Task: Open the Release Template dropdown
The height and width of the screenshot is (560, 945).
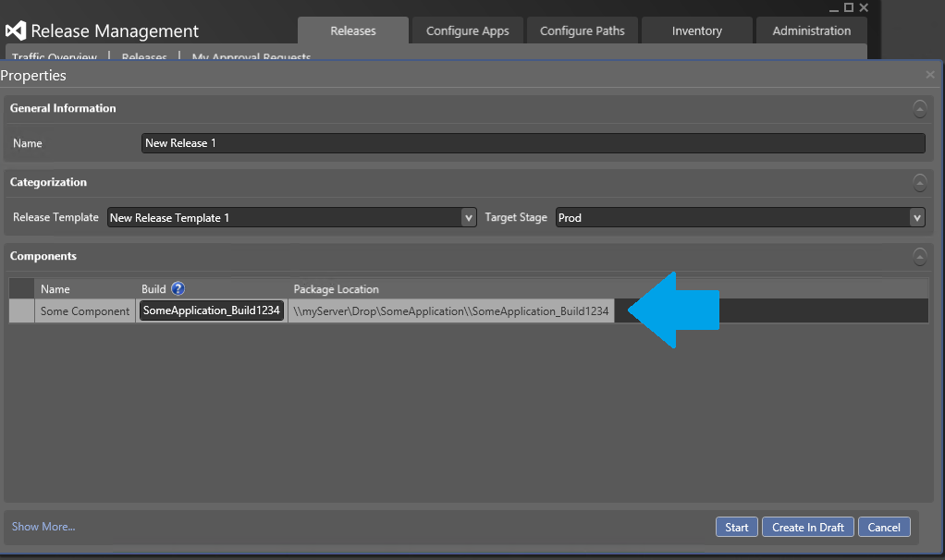Action: [468, 218]
